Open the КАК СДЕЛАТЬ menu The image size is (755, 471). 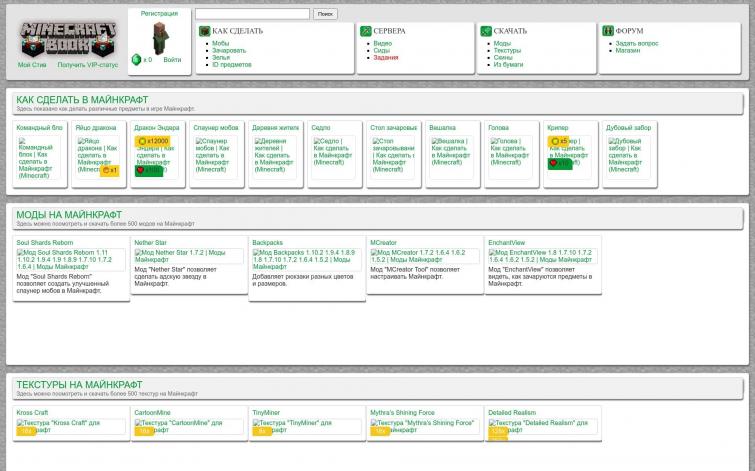[237, 31]
